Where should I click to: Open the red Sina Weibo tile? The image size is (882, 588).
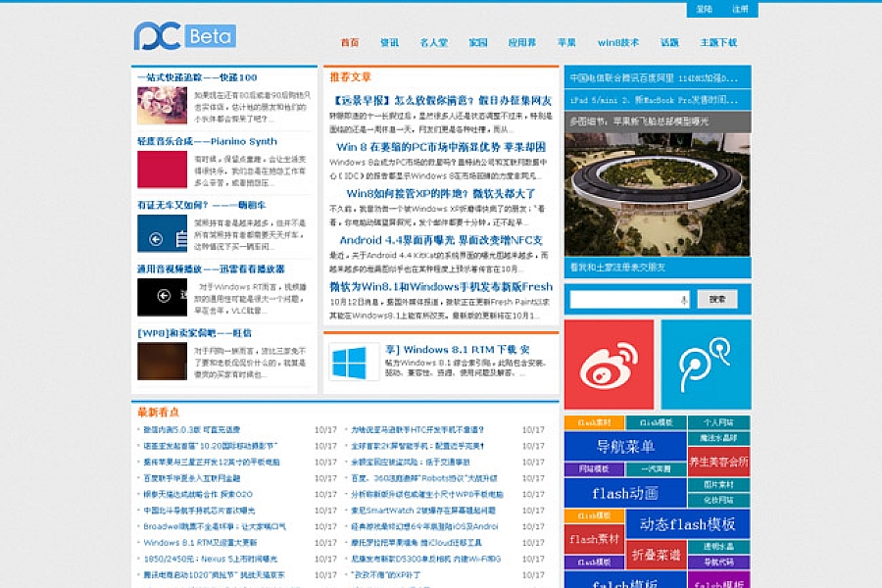609,364
